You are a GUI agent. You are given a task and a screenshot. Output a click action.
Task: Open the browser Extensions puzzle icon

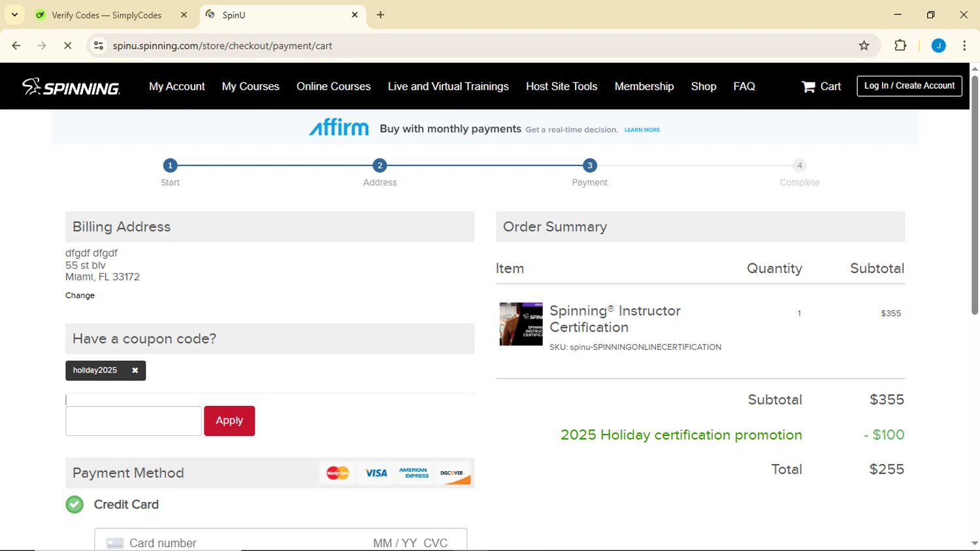[x=900, y=46]
